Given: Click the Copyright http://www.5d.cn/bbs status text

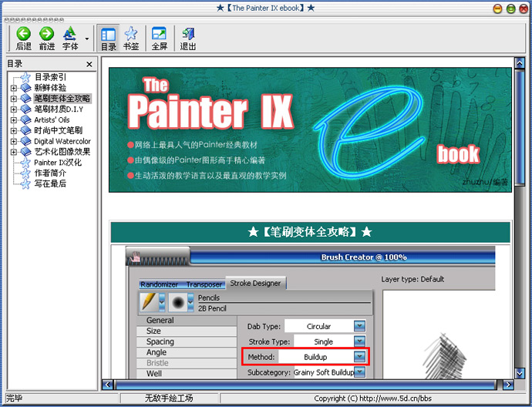Looking at the screenshot, I should click(372, 399).
